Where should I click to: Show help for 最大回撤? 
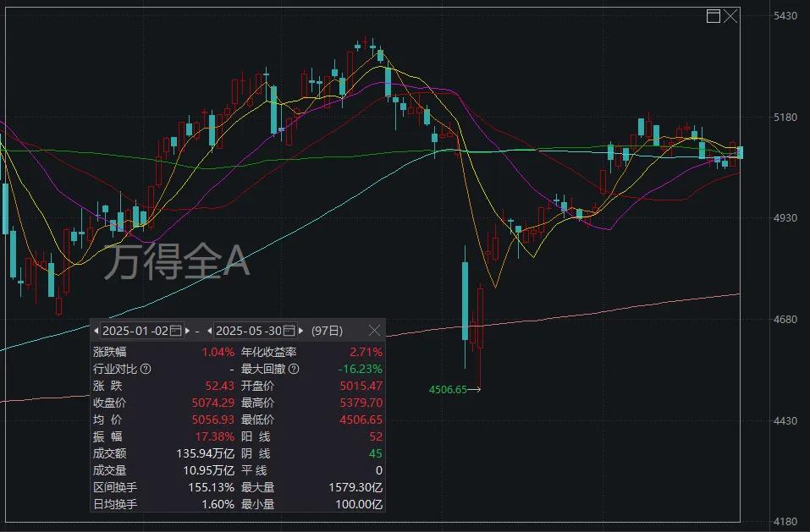[x=294, y=369]
